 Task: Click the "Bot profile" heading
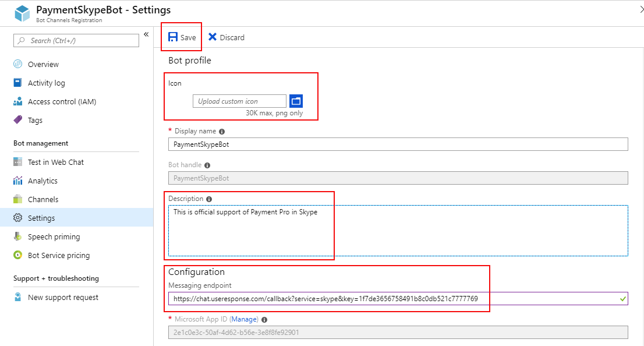(190, 61)
